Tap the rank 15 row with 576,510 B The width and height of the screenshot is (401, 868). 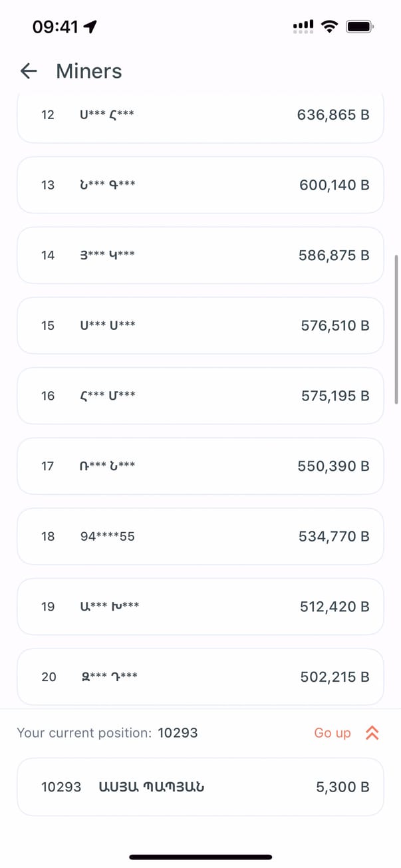point(200,326)
